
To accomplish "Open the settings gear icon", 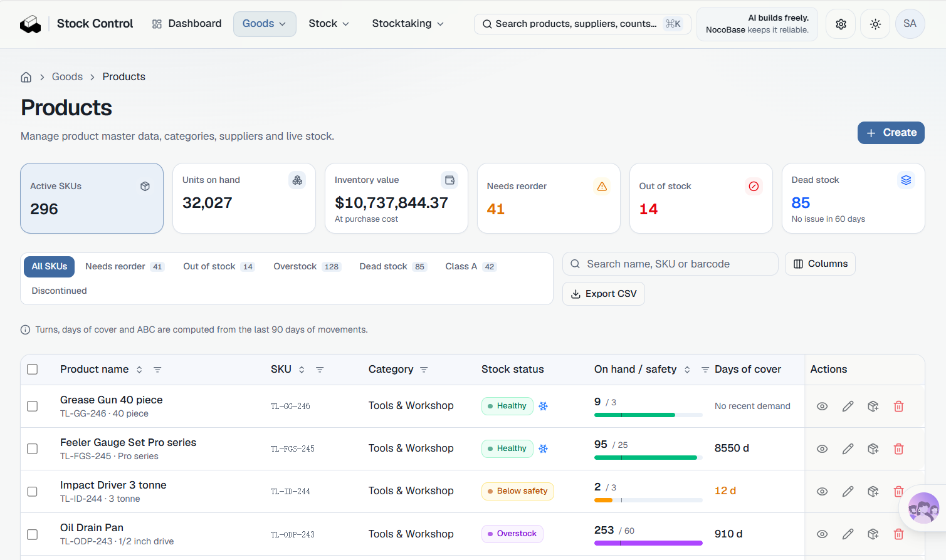I will point(841,24).
